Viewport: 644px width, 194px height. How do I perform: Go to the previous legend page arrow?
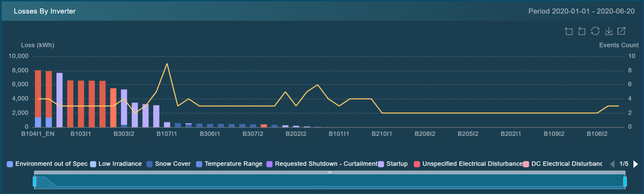point(612,164)
